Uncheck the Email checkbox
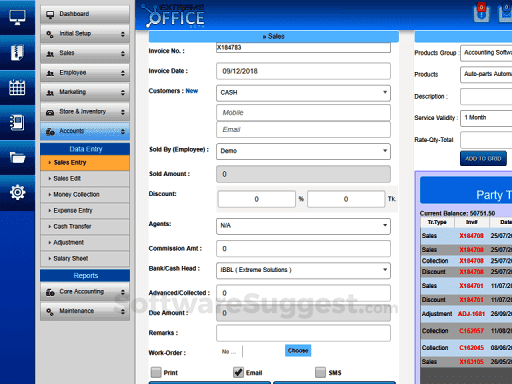Image resolution: width=512 pixels, height=384 pixels. pyautogui.click(x=238, y=372)
